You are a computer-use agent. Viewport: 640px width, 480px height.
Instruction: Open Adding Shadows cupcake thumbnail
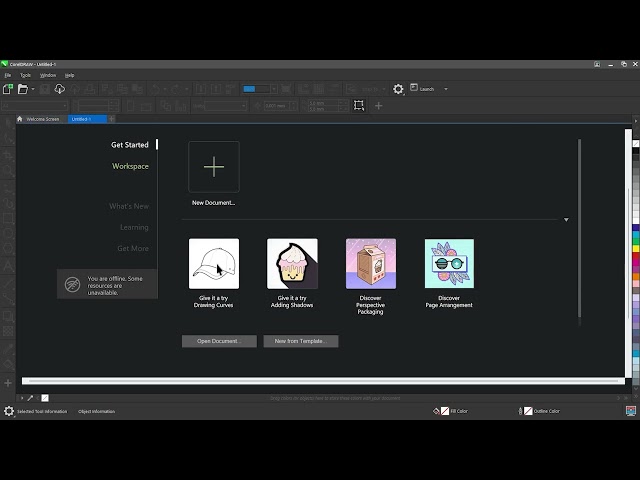click(x=292, y=264)
